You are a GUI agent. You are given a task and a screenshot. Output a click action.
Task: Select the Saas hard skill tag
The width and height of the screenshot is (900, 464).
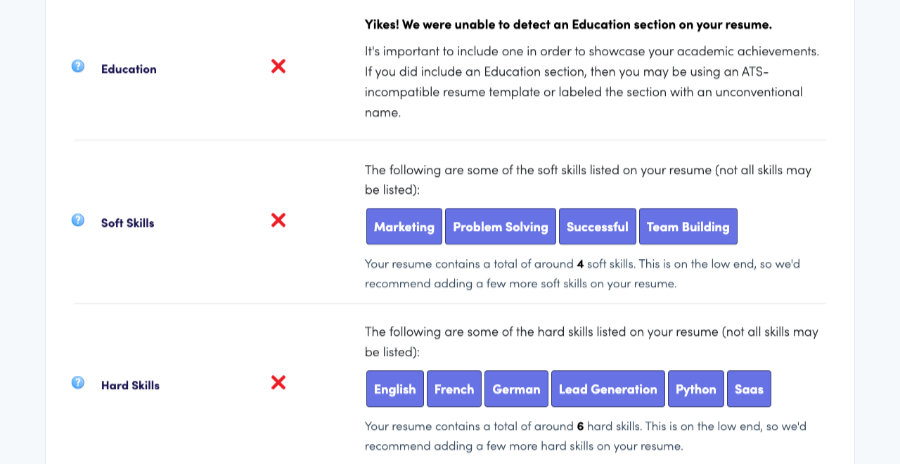point(749,389)
